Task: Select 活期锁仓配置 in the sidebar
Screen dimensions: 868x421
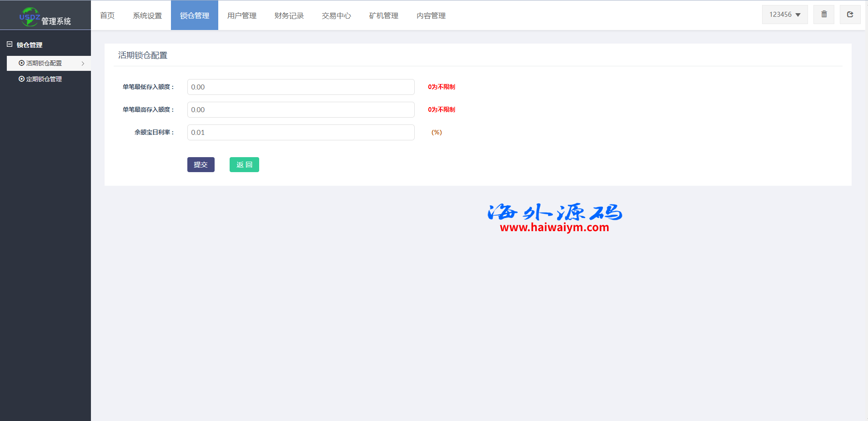Action: [44, 63]
